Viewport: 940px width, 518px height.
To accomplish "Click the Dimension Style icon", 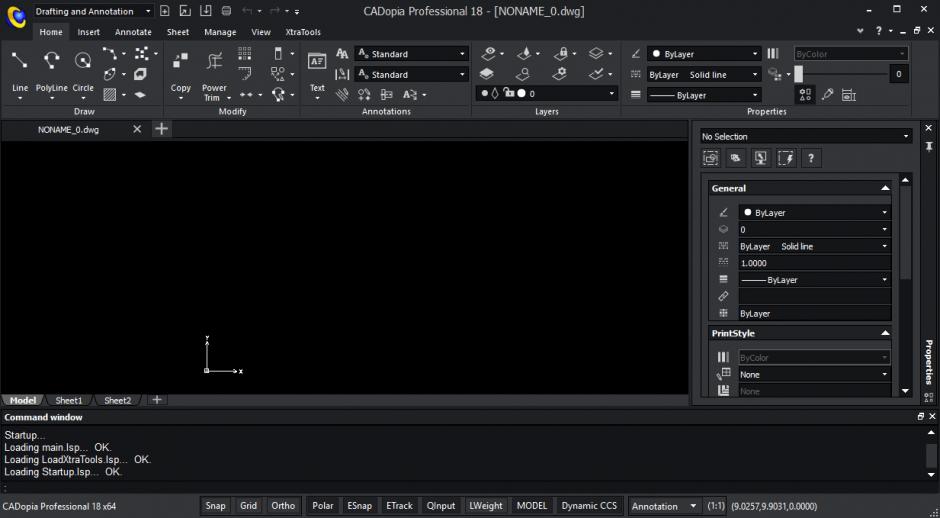I will 342,74.
